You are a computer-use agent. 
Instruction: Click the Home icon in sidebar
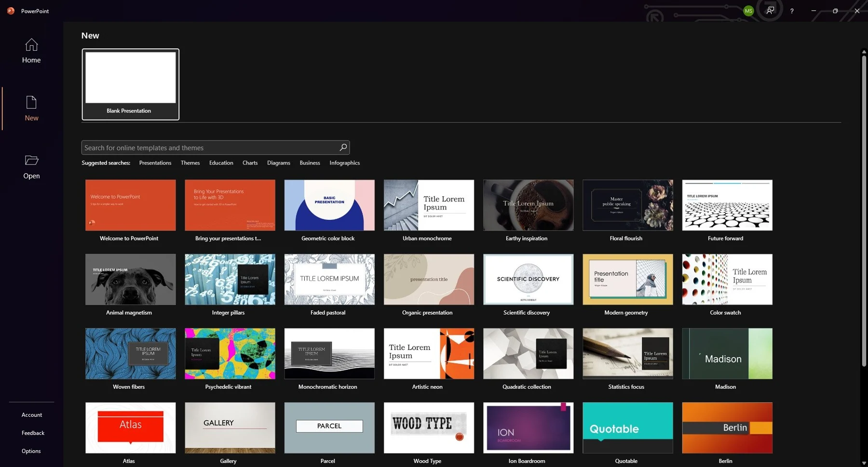point(31,45)
